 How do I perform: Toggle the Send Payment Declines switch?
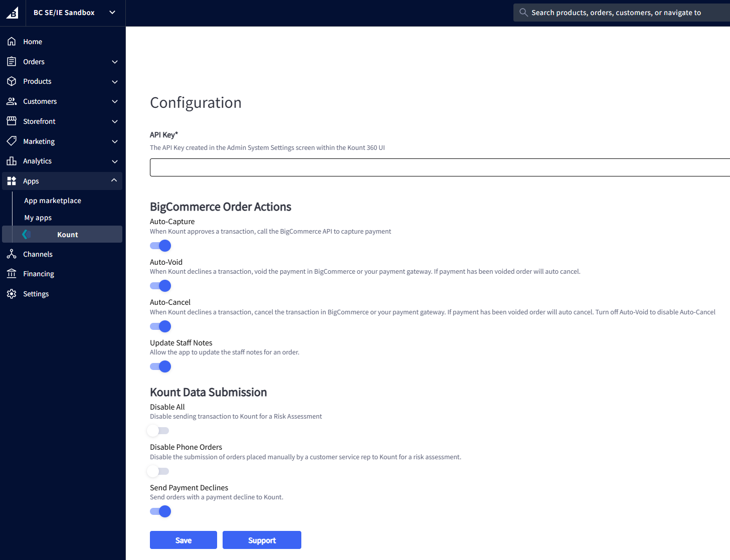click(160, 511)
